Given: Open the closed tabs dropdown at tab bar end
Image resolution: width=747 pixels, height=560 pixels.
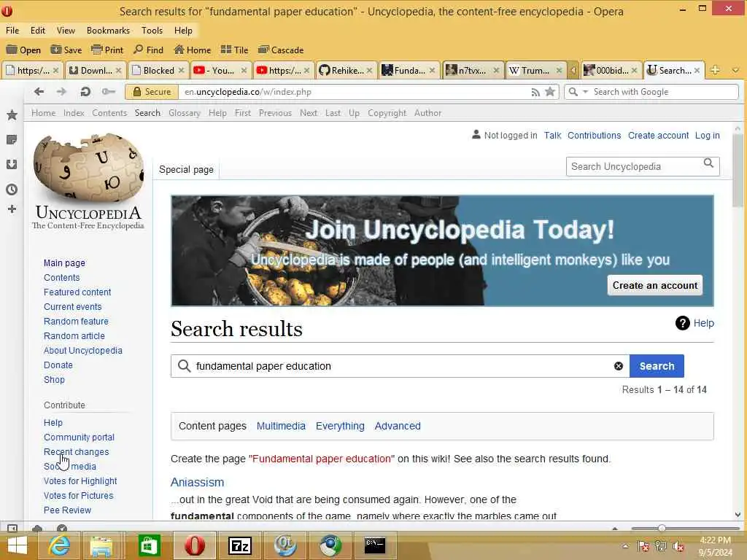Looking at the screenshot, I should click(x=735, y=71).
